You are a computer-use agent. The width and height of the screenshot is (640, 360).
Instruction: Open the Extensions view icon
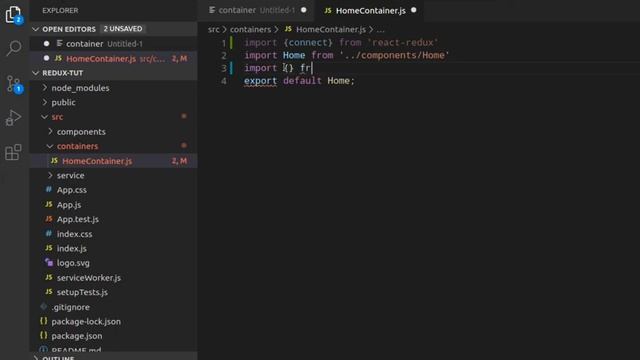(x=13, y=152)
